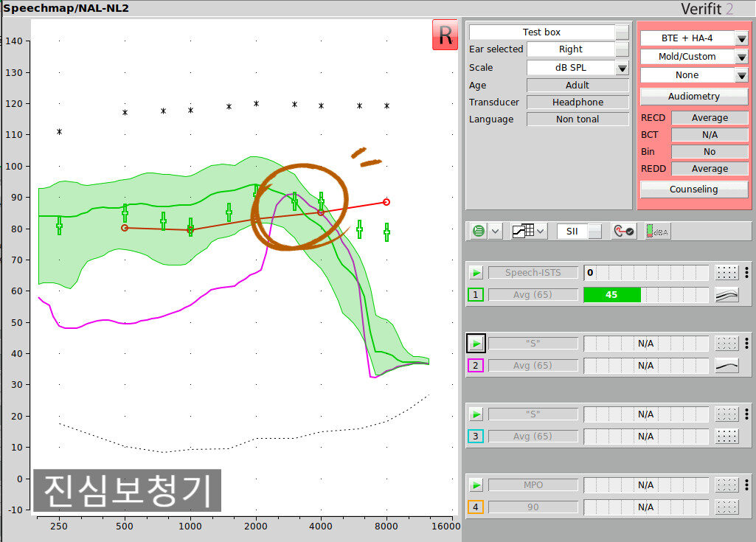Open the Scale dB SPL dropdown

point(622,68)
